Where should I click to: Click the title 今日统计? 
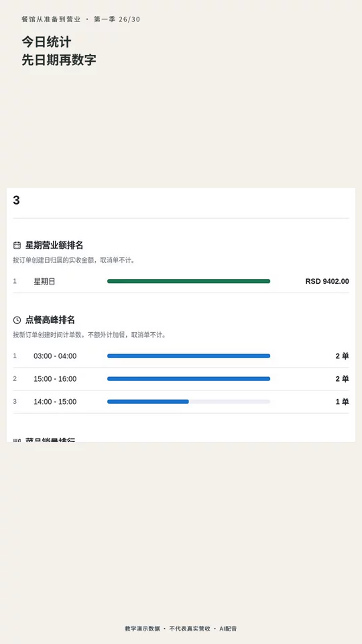click(x=46, y=42)
